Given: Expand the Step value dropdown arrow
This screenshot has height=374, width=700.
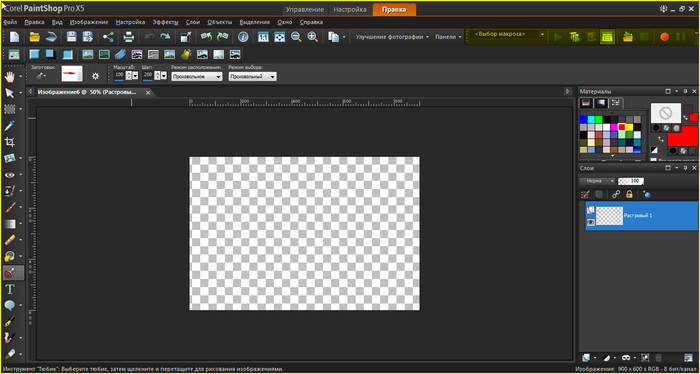Looking at the screenshot, I should [x=163, y=76].
